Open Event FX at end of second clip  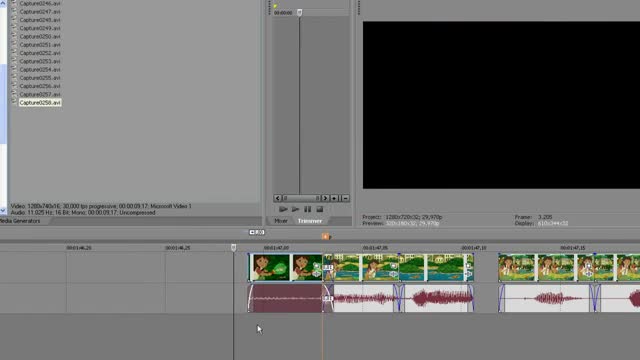tap(469, 274)
